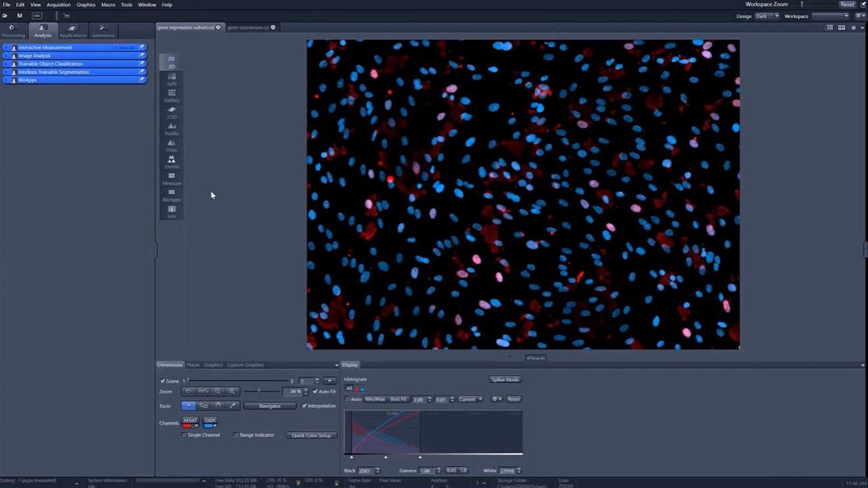Detach the Interactive Measurement tool window
This screenshot has width=868, height=488.
click(142, 47)
